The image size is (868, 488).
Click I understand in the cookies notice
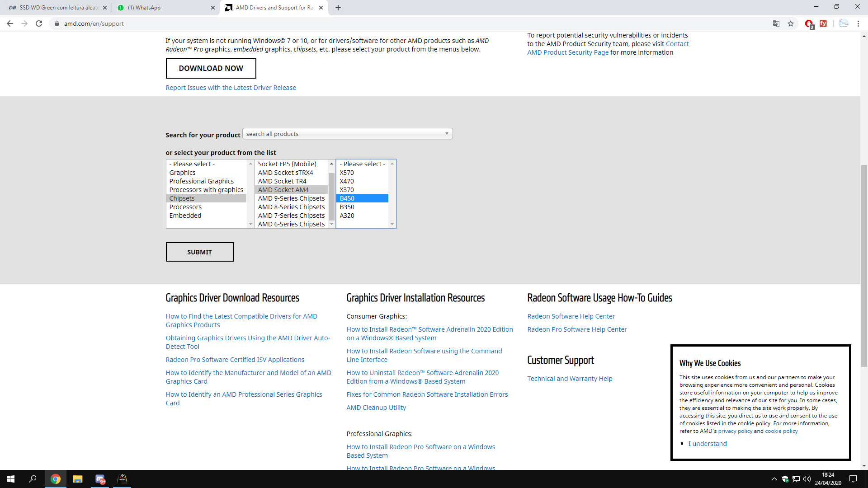click(x=708, y=444)
